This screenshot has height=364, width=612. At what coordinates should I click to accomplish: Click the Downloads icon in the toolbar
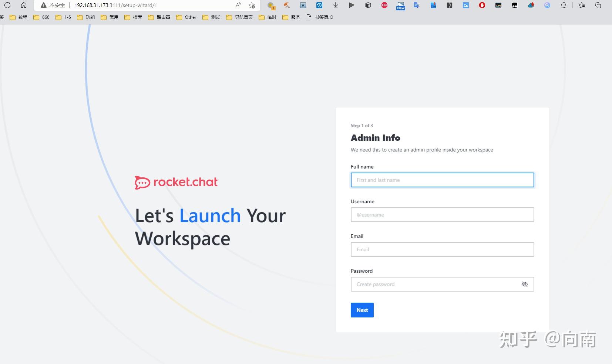tap(335, 5)
